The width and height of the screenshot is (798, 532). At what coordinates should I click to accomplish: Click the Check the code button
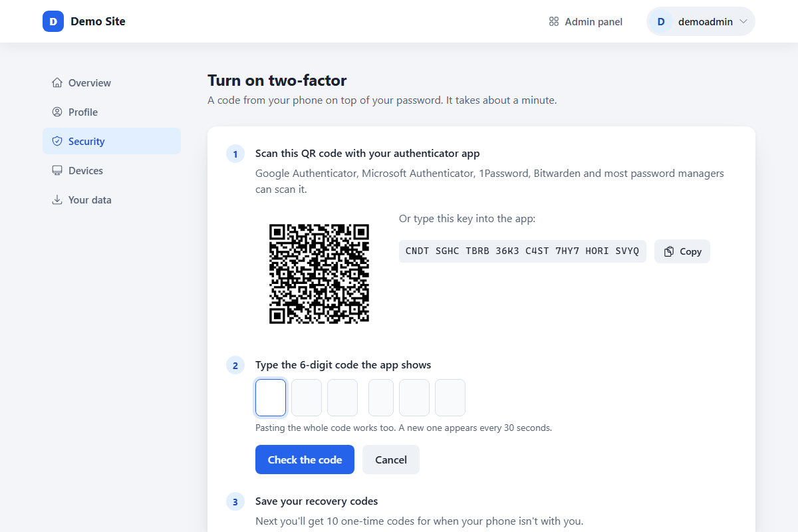tap(305, 460)
